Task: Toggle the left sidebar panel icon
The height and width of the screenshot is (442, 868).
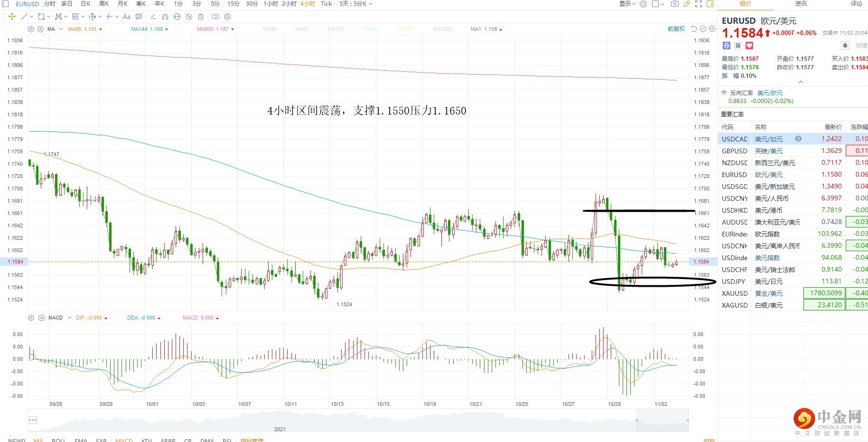Action: coord(6,4)
